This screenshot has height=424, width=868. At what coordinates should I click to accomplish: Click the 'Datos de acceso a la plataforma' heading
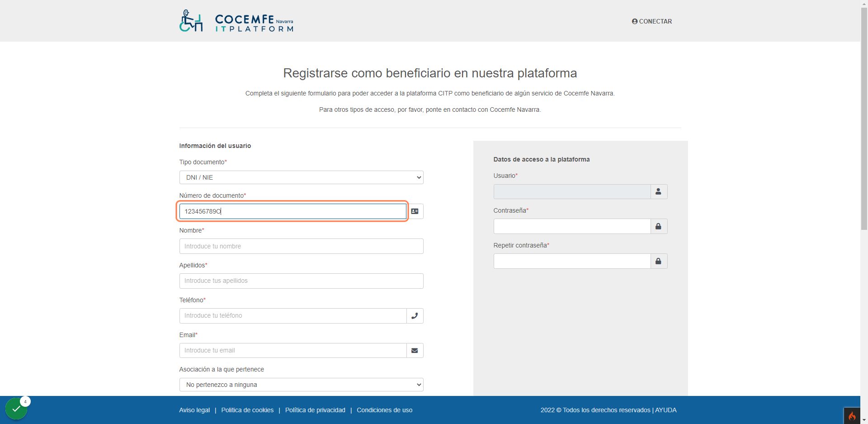[x=542, y=159]
